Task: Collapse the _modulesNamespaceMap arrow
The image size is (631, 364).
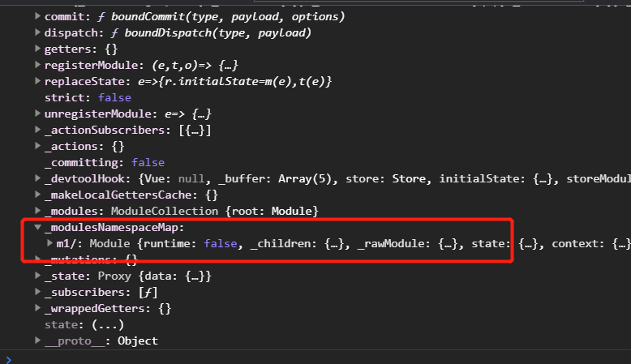Action: 38,227
